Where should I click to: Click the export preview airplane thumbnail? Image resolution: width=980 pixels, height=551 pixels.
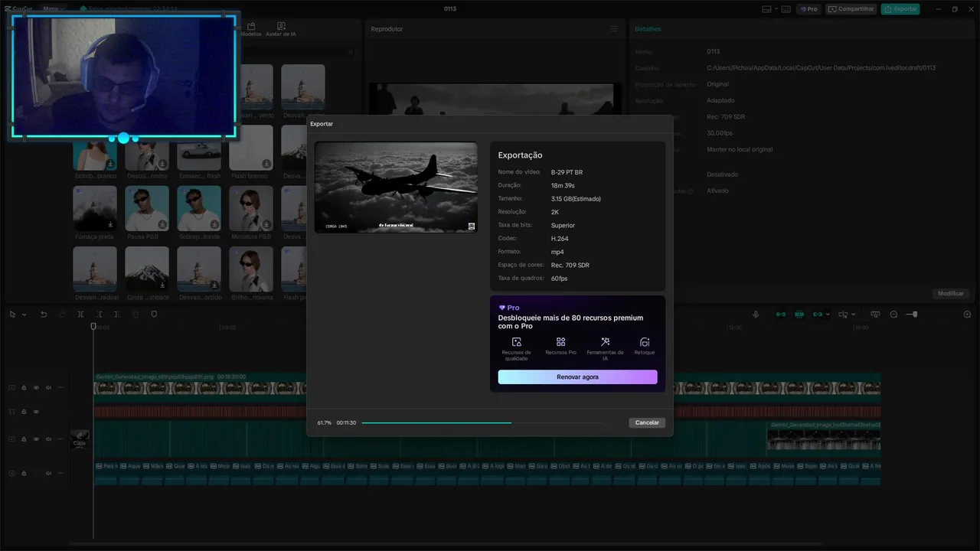pos(396,187)
